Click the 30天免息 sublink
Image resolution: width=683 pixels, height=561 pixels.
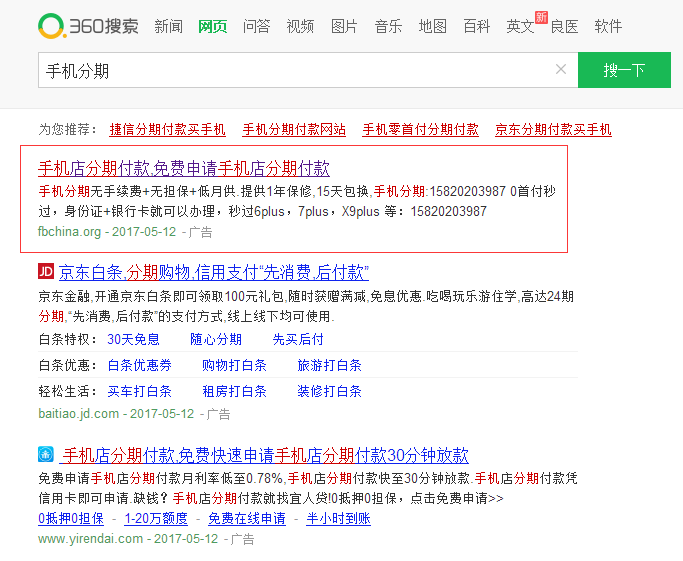tap(133, 340)
